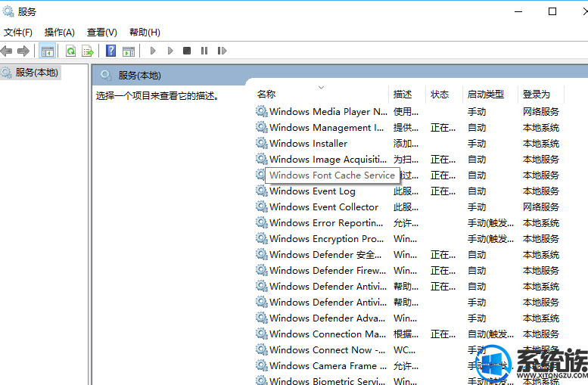Viewport: 588px width, 385px height.
Task: Click gear icon beside Windows Connect Now
Action: (261, 349)
